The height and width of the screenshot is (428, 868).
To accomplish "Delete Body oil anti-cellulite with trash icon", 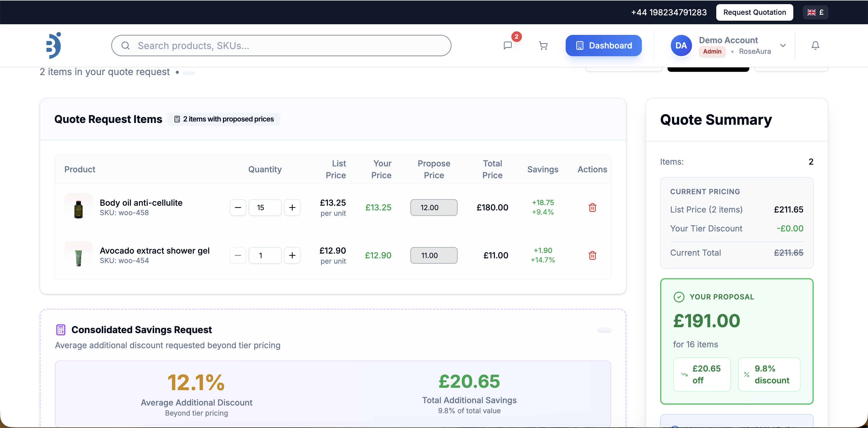I will coord(592,207).
